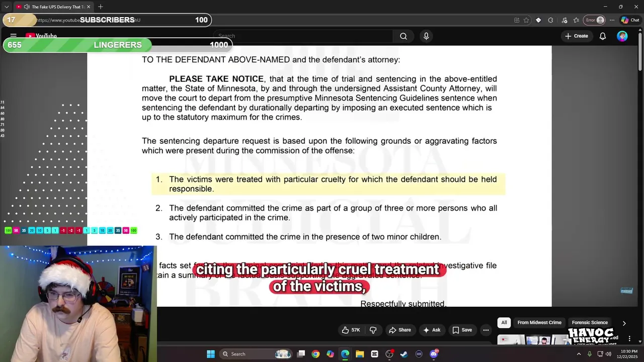Click the Ask button below video

[x=432, y=330]
